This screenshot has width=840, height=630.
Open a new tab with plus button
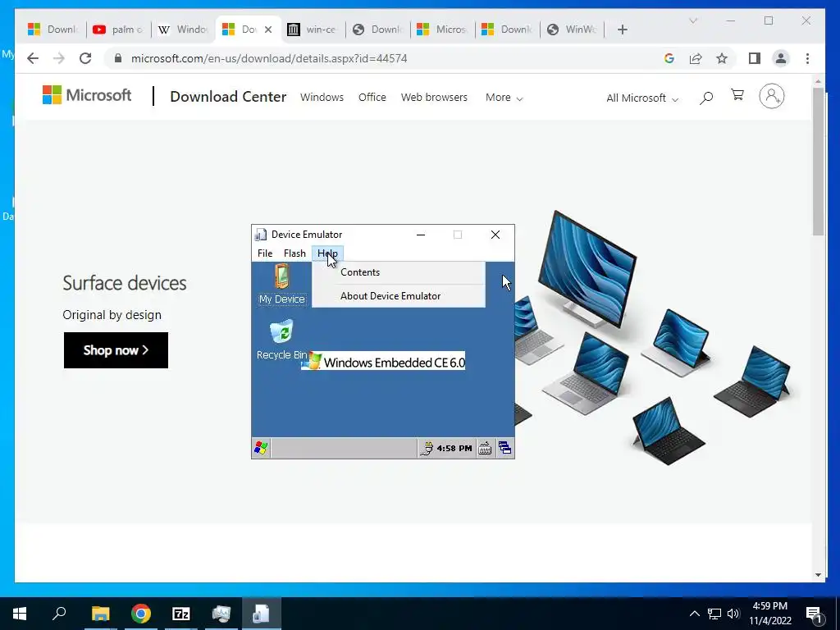point(622,30)
